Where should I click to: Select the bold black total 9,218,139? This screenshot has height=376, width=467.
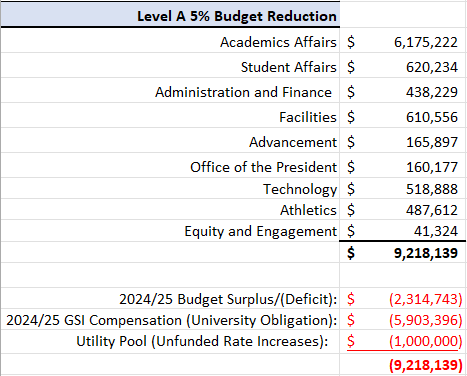click(x=426, y=253)
